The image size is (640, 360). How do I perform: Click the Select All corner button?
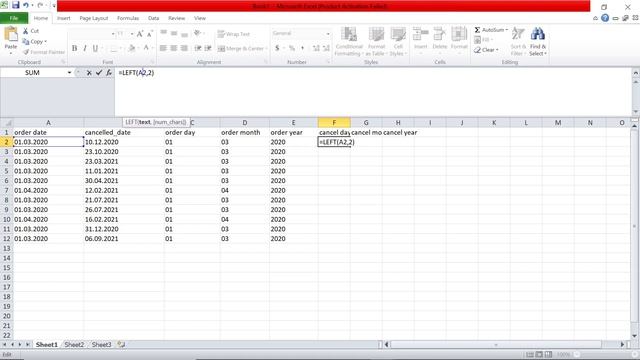click(6, 123)
